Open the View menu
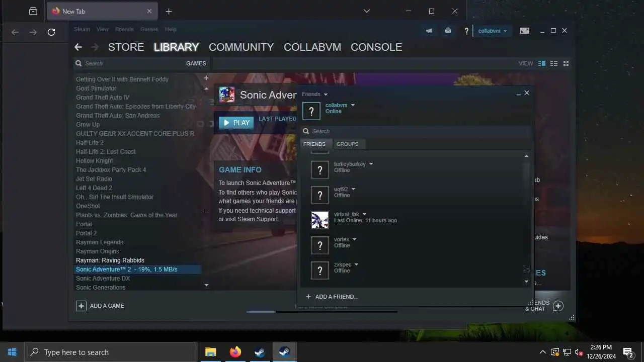The width and height of the screenshot is (644, 362). 103,29
